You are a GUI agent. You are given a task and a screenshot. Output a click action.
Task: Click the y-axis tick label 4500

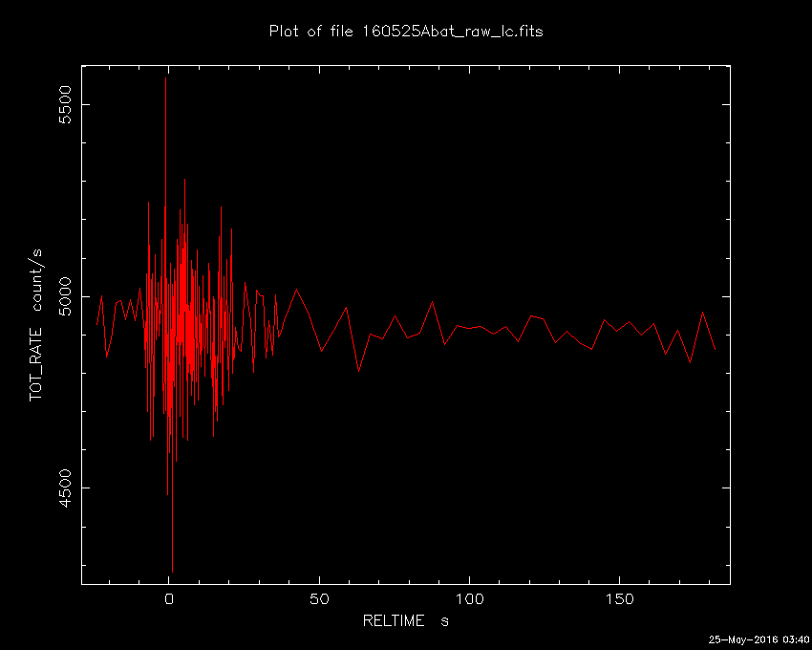point(65,488)
